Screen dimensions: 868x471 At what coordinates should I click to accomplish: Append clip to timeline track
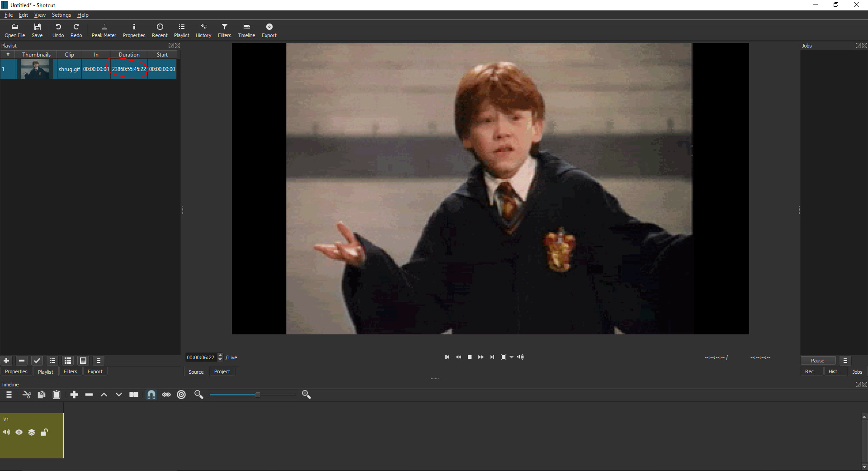[x=74, y=395]
